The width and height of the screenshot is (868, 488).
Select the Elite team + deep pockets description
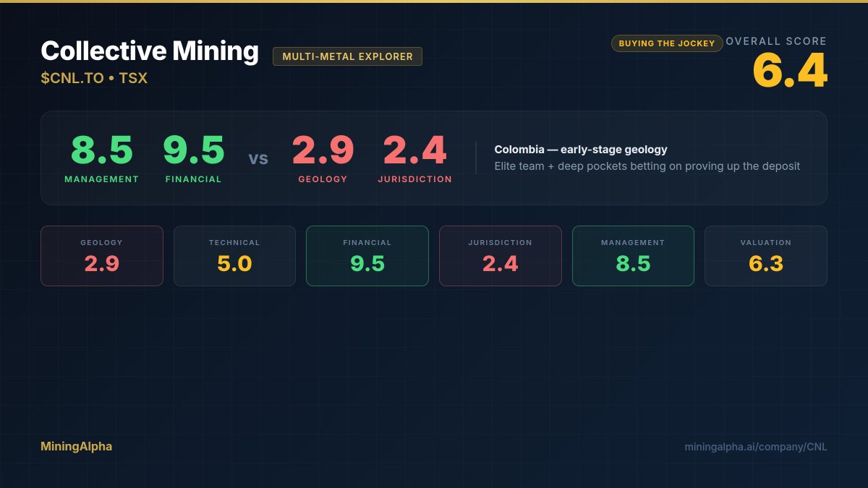[647, 166]
